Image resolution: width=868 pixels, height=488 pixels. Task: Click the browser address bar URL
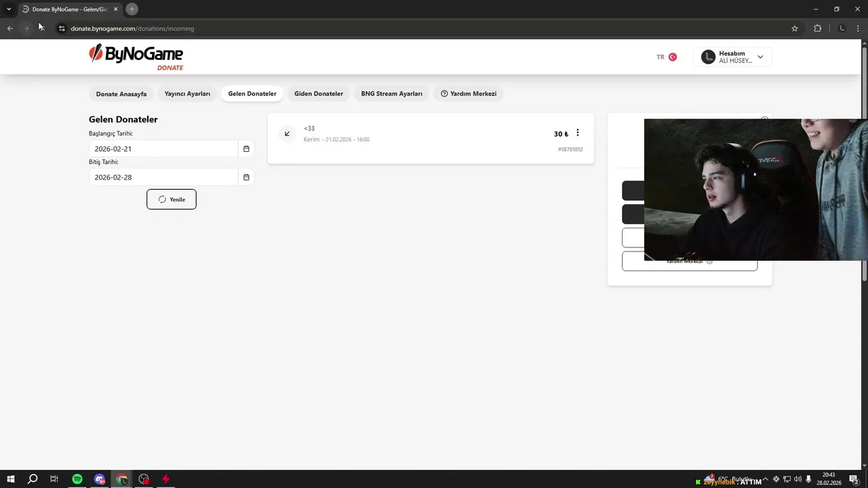(x=132, y=28)
